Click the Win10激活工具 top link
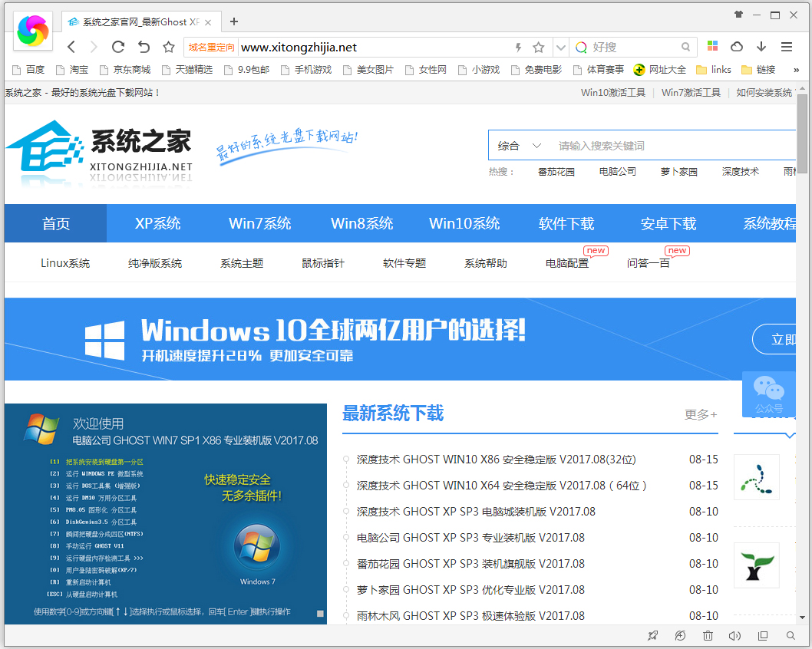 [613, 93]
